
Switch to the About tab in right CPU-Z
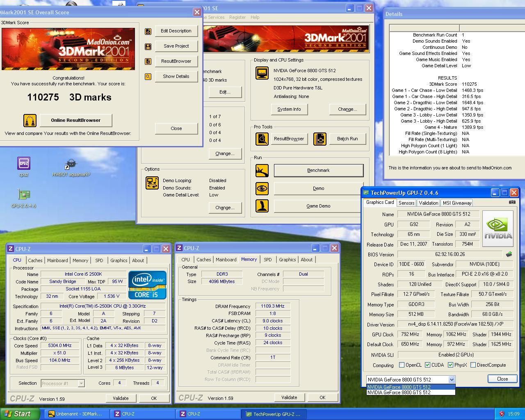coord(307,260)
